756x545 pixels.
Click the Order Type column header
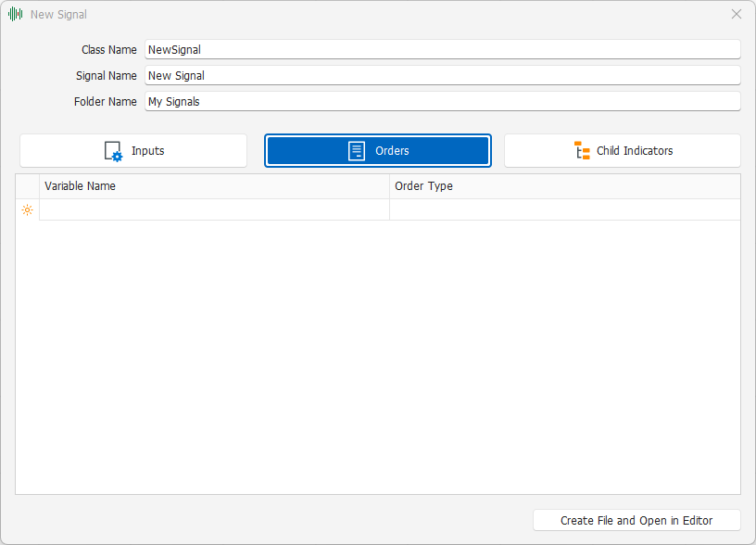pyautogui.click(x=565, y=186)
